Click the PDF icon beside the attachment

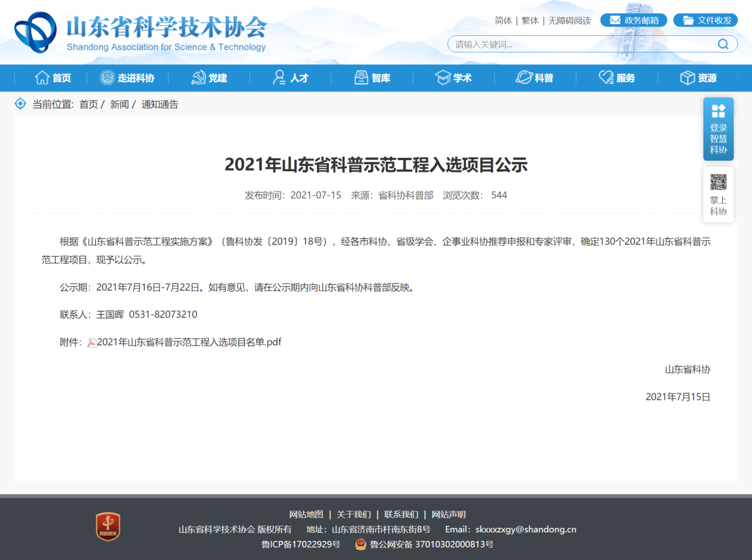pyautogui.click(x=91, y=342)
